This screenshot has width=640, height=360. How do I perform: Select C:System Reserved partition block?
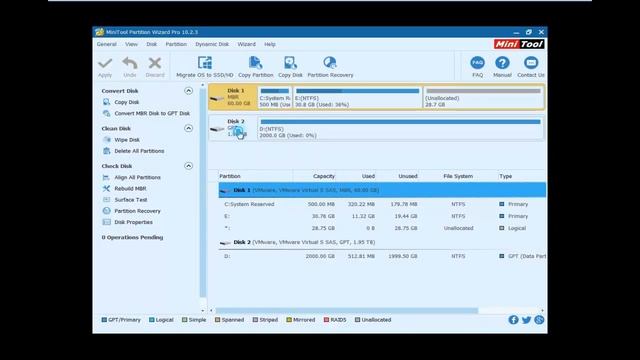pos(275,97)
